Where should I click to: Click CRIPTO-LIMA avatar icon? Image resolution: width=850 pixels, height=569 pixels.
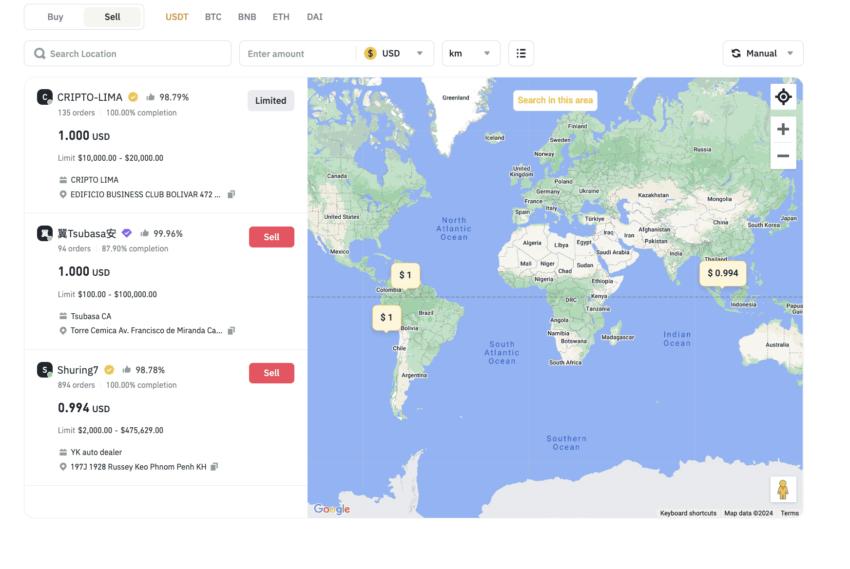click(44, 97)
